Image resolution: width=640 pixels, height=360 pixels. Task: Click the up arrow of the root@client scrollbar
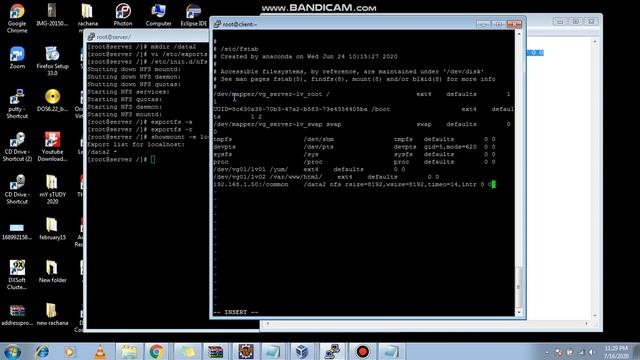(x=519, y=34)
